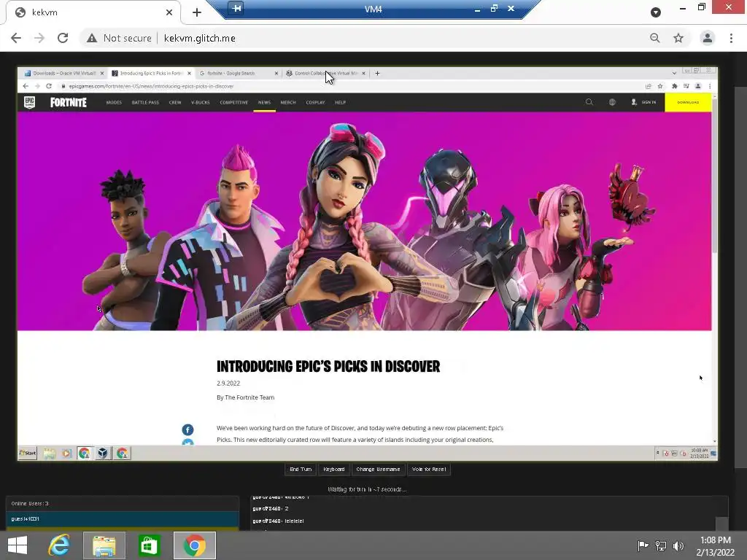Viewport: 747px width, 560px height.
Task: Select NEWS nav item
Action: pos(264,102)
